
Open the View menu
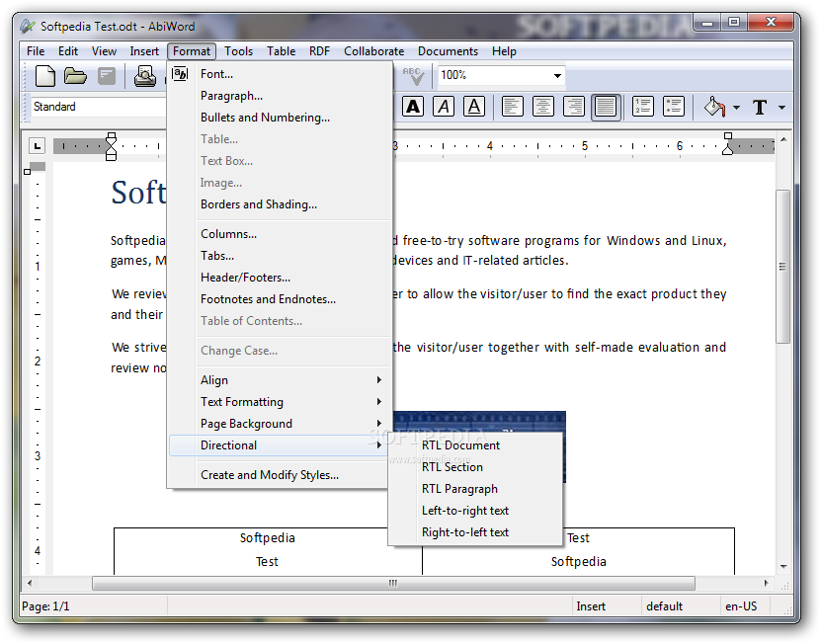pyautogui.click(x=104, y=51)
